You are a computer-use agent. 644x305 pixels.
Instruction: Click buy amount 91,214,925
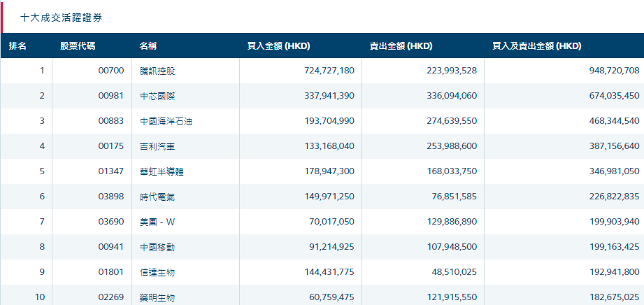[x=332, y=247]
